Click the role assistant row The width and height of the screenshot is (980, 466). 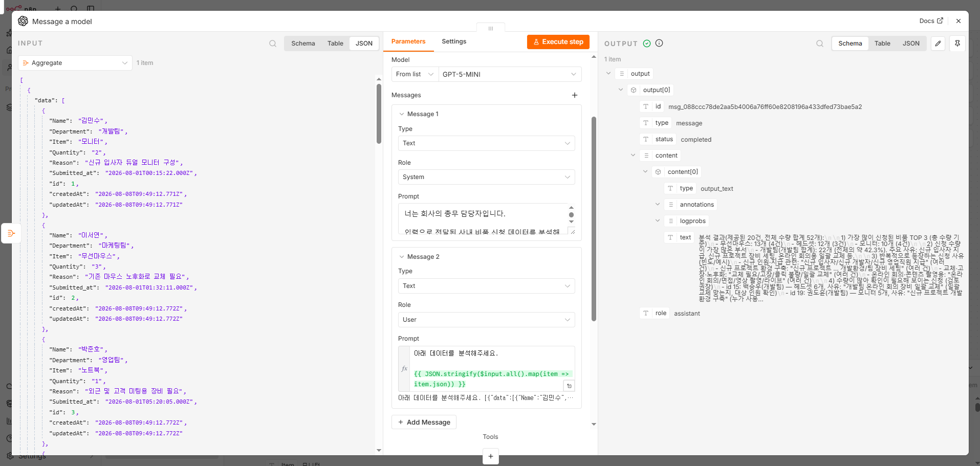tap(670, 313)
